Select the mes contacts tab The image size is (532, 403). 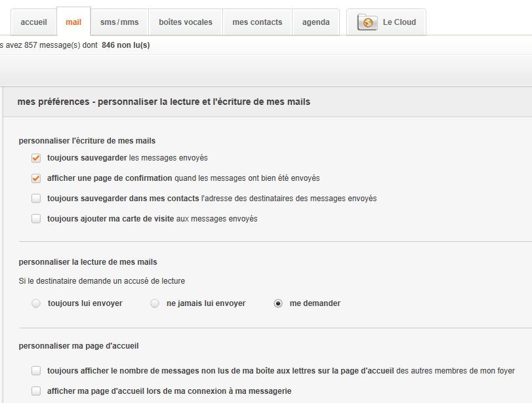pyautogui.click(x=257, y=22)
